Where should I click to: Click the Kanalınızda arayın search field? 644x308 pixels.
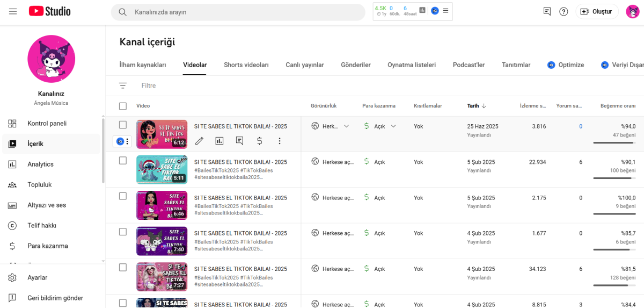point(238,12)
